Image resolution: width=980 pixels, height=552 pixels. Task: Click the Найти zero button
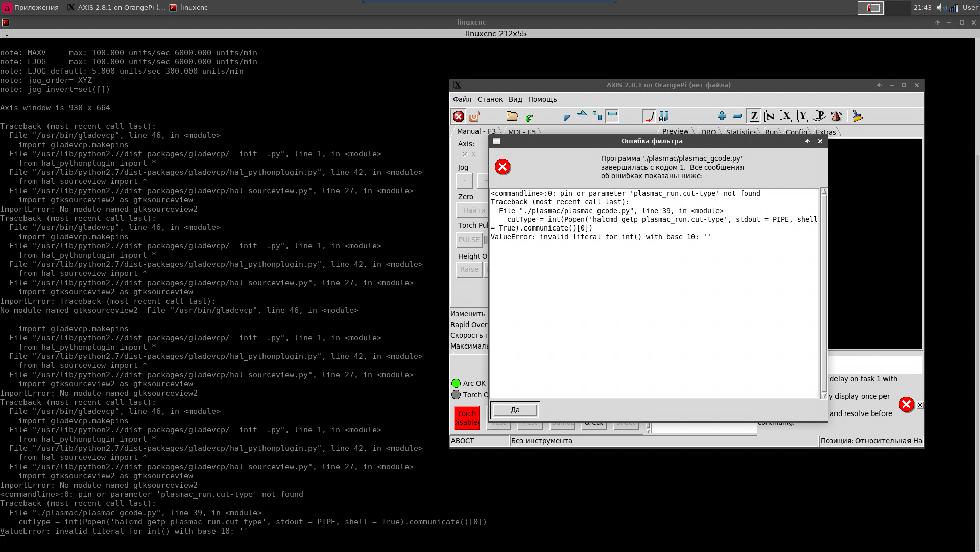tap(472, 210)
